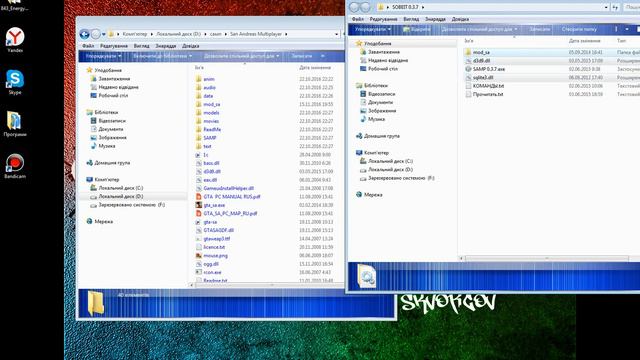640x360 pixels.
Task: Select GTA_SA_PC_MAP_RU.pdf file icon
Action: coord(198,213)
